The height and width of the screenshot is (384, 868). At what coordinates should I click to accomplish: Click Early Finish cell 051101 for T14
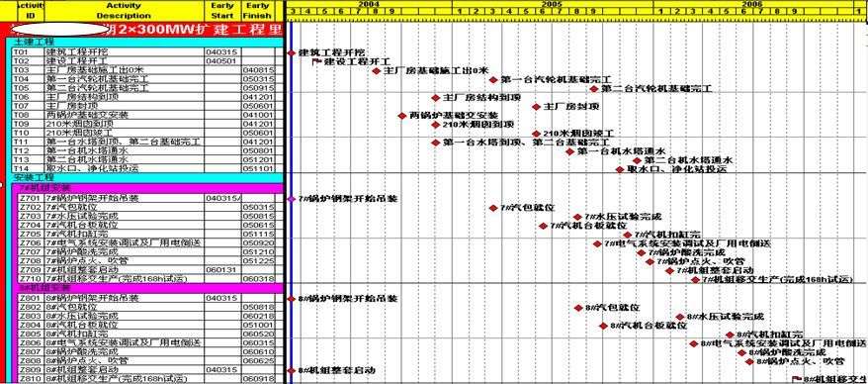click(x=258, y=168)
